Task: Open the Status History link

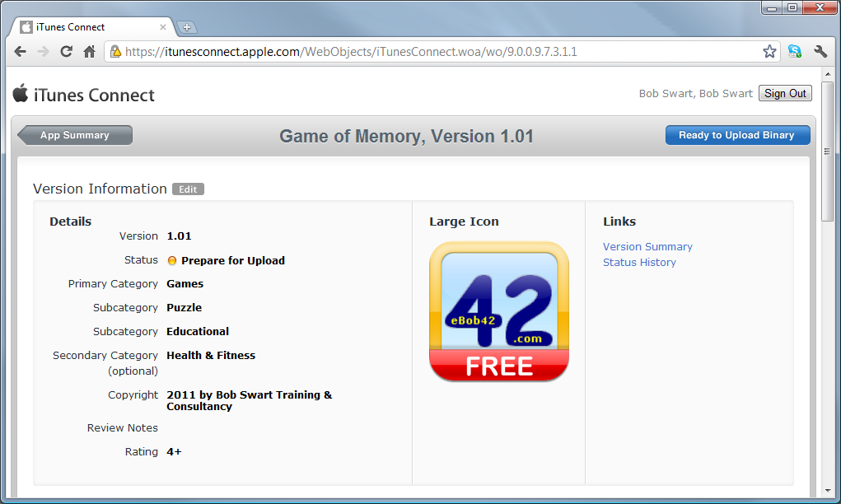Action: [x=639, y=262]
